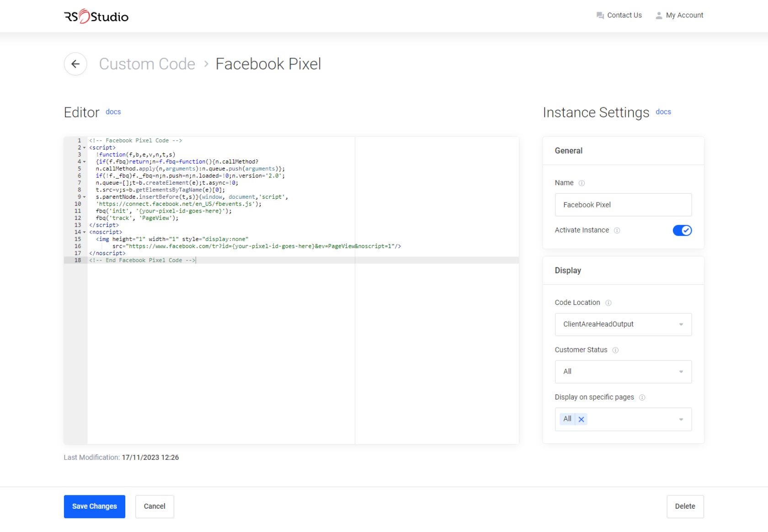768x532 pixels.
Task: Click info icon beside Activate Instance
Action: (x=617, y=230)
